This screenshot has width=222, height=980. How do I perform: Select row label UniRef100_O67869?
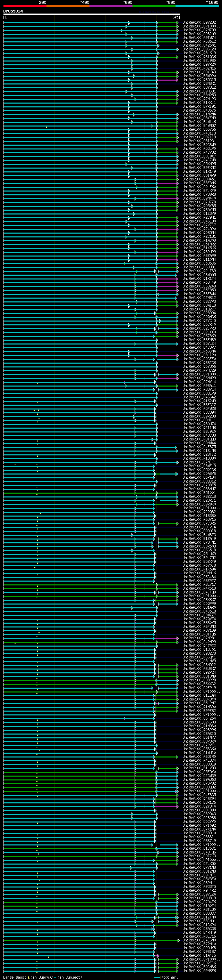199,336
